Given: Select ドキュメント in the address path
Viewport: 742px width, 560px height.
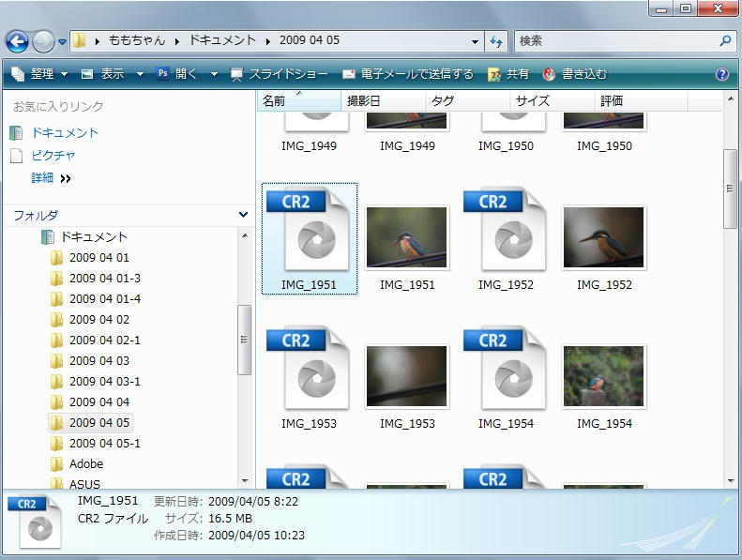Looking at the screenshot, I should point(222,40).
